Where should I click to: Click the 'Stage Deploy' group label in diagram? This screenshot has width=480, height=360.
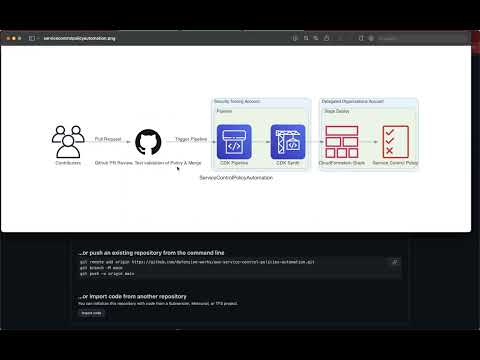tap(337, 111)
